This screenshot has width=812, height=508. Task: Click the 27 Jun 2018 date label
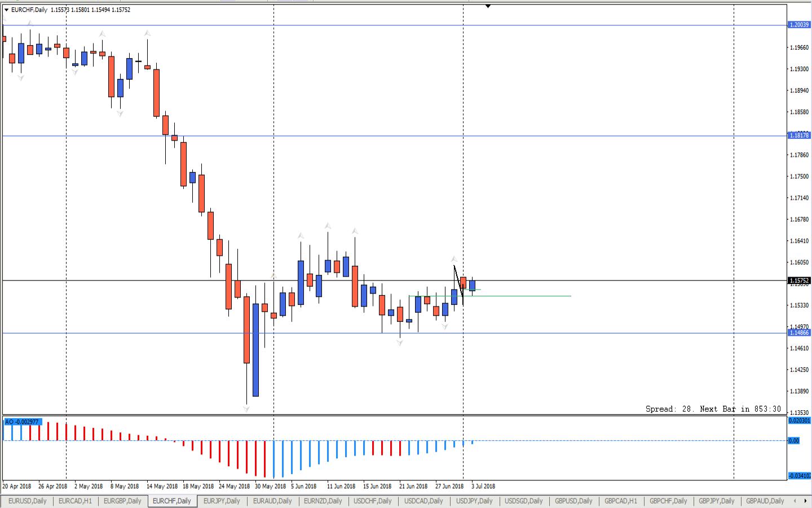449,486
